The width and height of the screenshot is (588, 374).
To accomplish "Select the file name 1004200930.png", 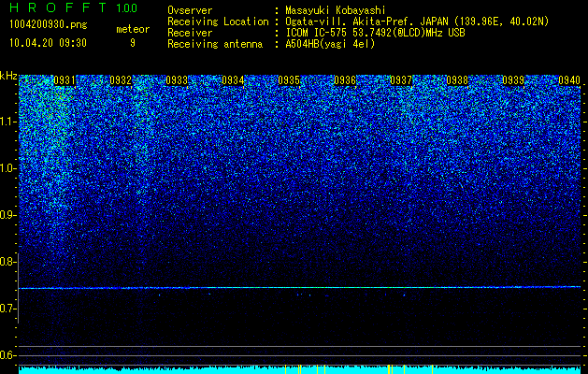I will 49,24.
